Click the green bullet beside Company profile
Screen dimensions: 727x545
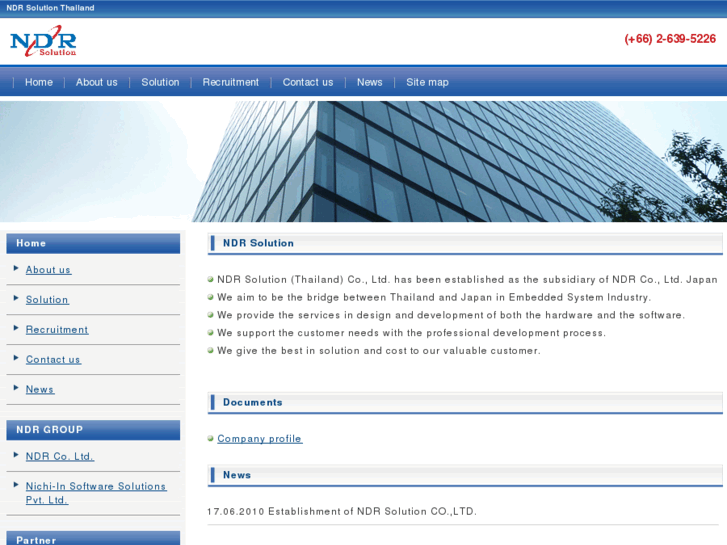(x=210, y=438)
